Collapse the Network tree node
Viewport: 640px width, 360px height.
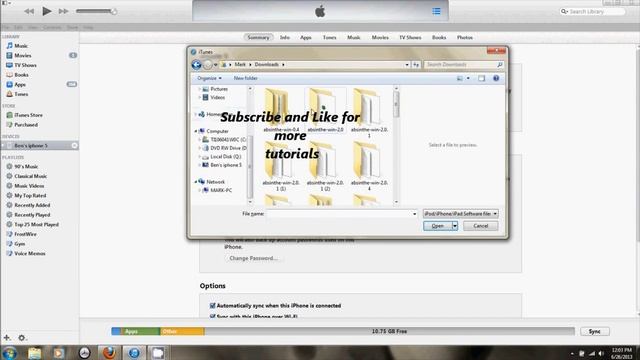point(196,182)
